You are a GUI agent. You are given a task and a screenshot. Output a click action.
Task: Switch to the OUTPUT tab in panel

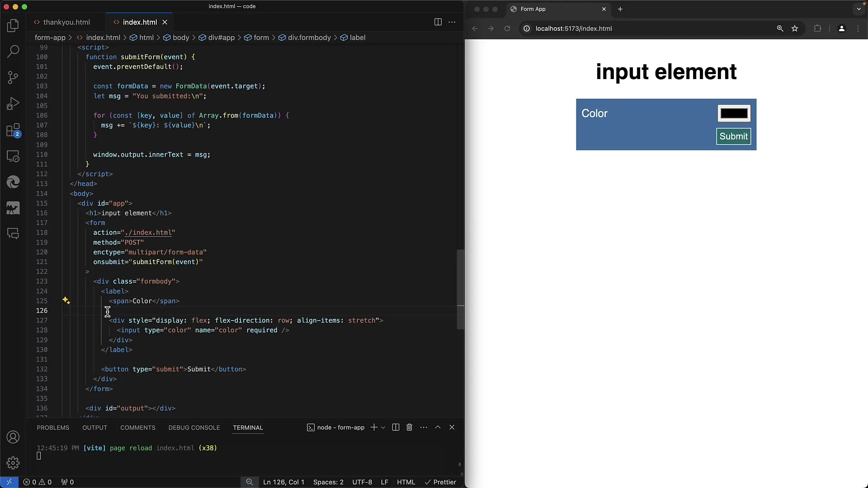point(94,427)
